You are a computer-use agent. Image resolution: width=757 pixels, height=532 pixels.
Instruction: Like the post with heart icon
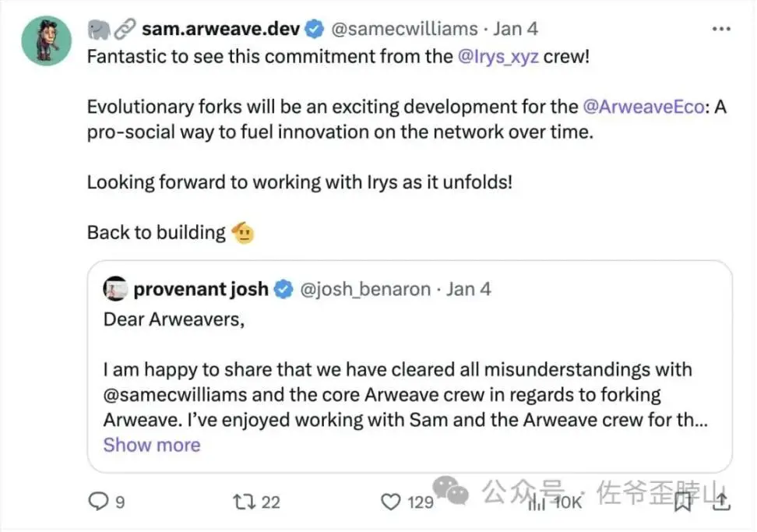390,502
